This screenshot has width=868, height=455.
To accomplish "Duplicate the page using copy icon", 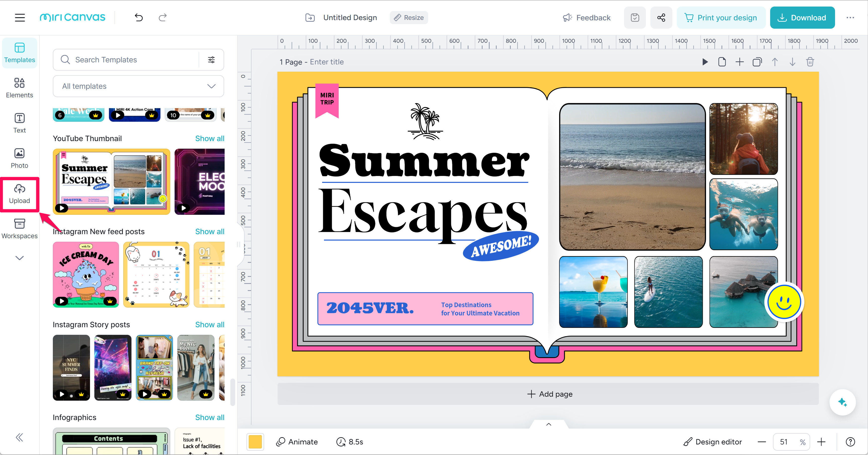I will click(757, 62).
